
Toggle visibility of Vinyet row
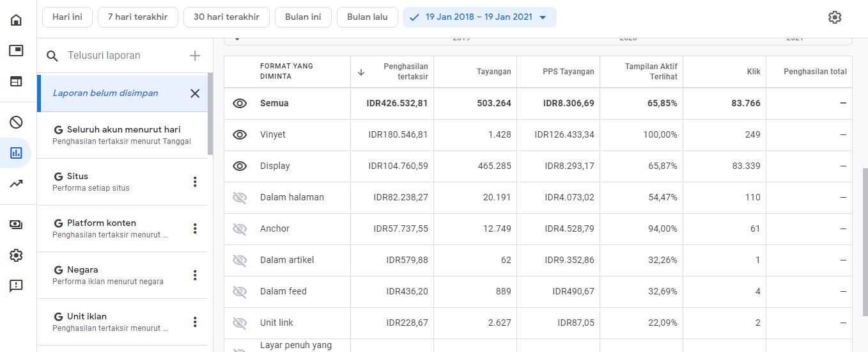[240, 134]
